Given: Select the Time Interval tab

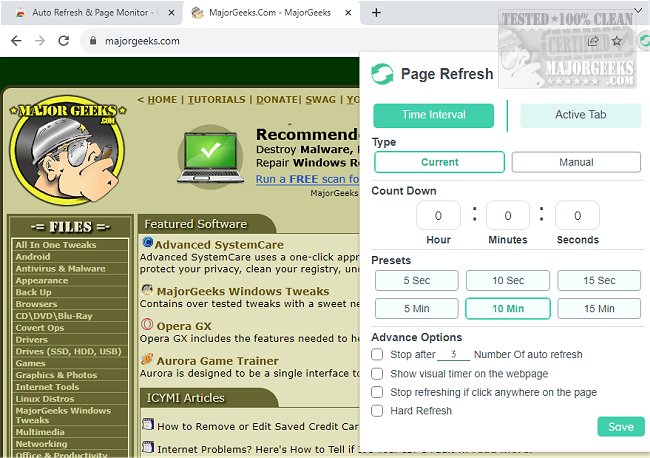Looking at the screenshot, I should pos(433,115).
